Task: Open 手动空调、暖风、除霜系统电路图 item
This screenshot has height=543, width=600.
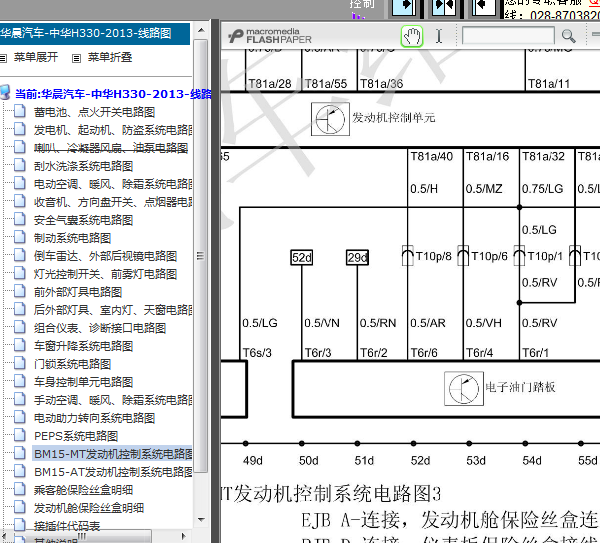Action: click(113, 400)
